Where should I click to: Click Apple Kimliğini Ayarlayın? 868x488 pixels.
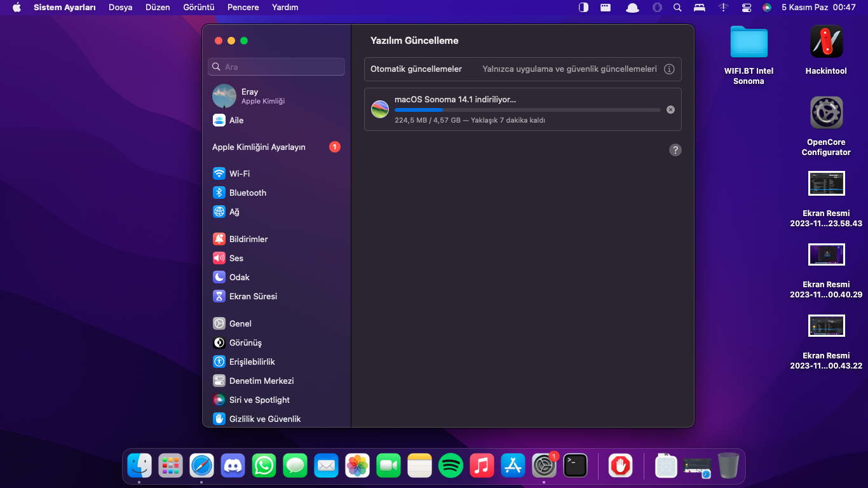(259, 147)
